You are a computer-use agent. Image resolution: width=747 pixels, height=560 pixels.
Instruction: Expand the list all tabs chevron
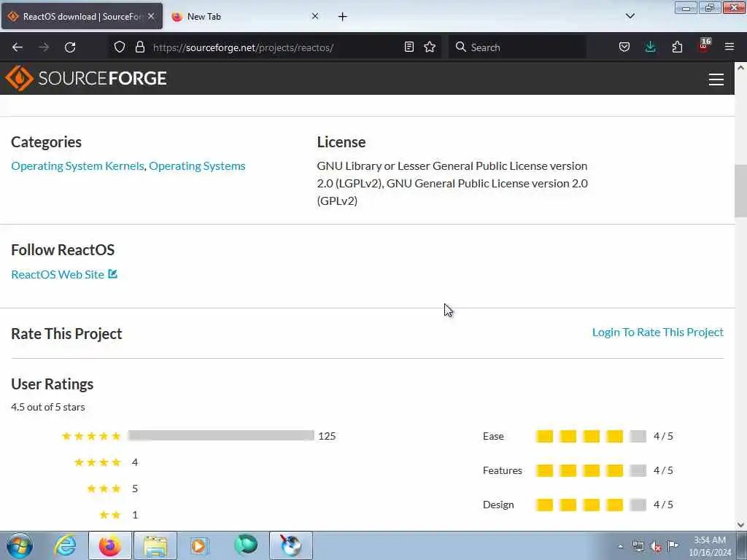click(x=630, y=16)
